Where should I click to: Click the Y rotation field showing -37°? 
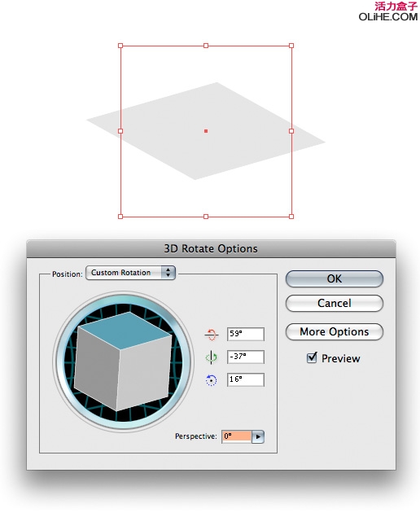point(246,357)
